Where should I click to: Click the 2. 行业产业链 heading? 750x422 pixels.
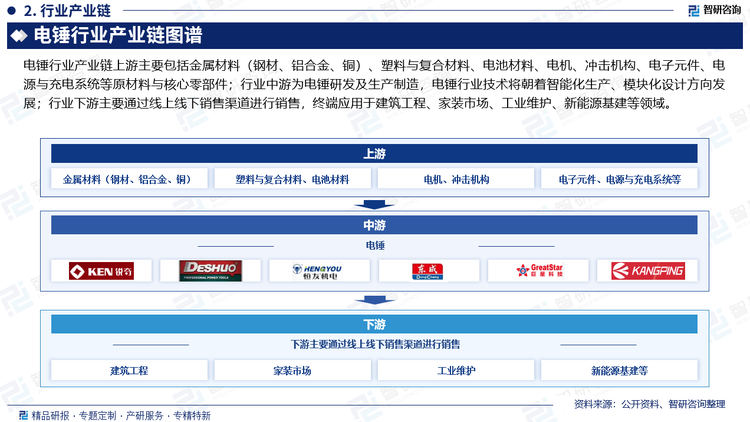click(x=67, y=11)
